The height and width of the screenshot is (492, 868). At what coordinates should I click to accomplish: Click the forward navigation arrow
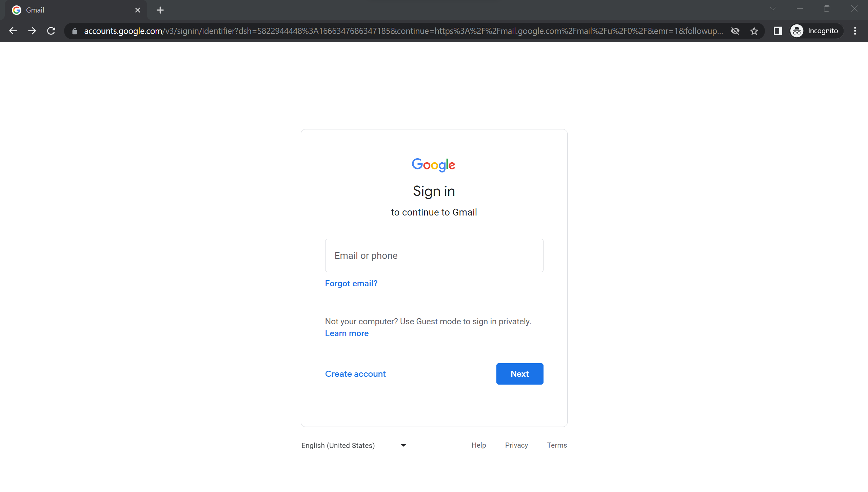pos(32,31)
